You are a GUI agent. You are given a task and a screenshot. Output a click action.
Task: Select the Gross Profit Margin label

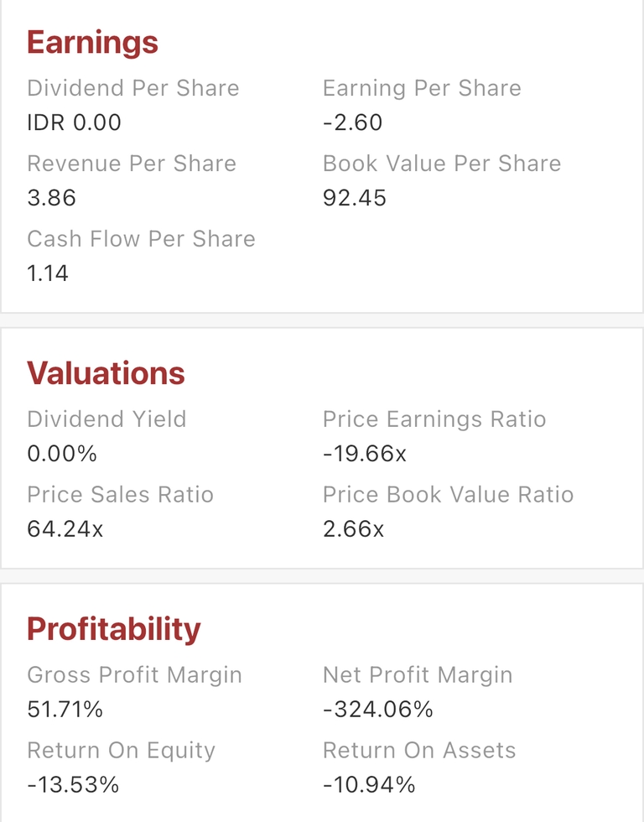pyautogui.click(x=134, y=675)
